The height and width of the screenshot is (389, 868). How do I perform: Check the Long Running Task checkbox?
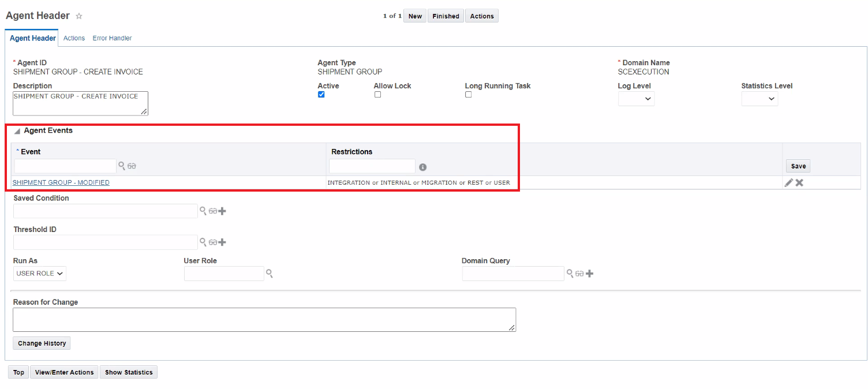[468, 95]
